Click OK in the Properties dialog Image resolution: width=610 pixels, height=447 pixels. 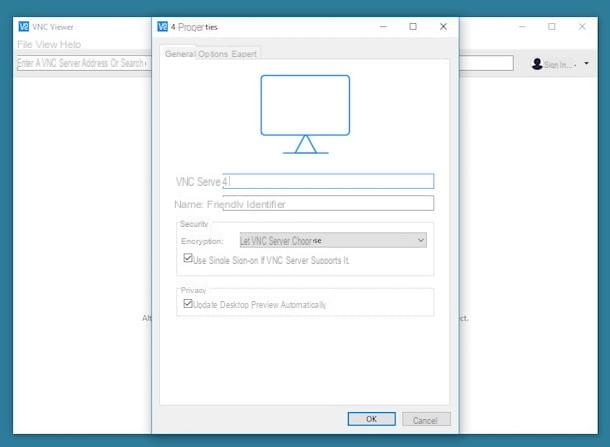tap(372, 419)
